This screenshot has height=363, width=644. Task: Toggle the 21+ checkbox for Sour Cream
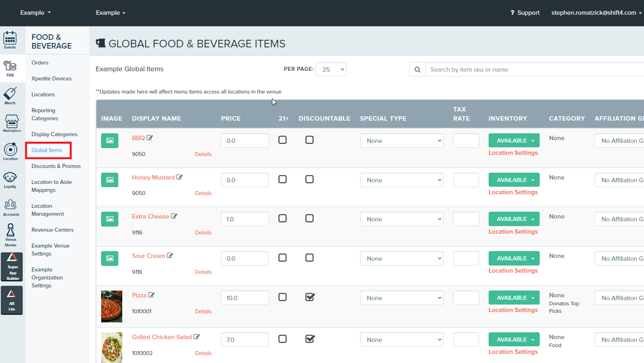pyautogui.click(x=282, y=258)
